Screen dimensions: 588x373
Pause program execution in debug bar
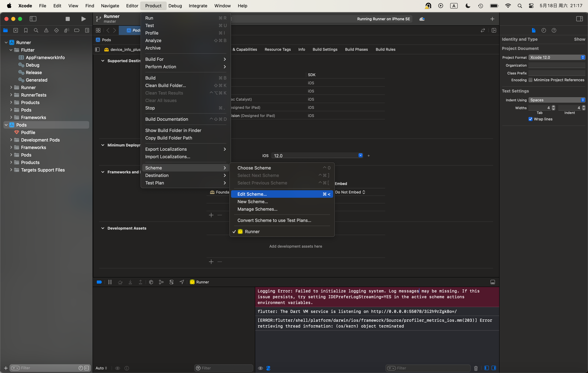110,282
